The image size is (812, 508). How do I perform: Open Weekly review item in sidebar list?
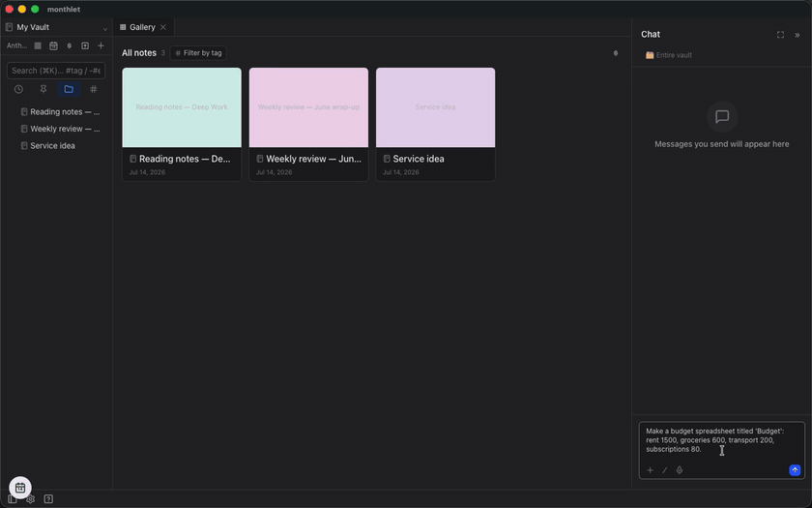[60, 129]
